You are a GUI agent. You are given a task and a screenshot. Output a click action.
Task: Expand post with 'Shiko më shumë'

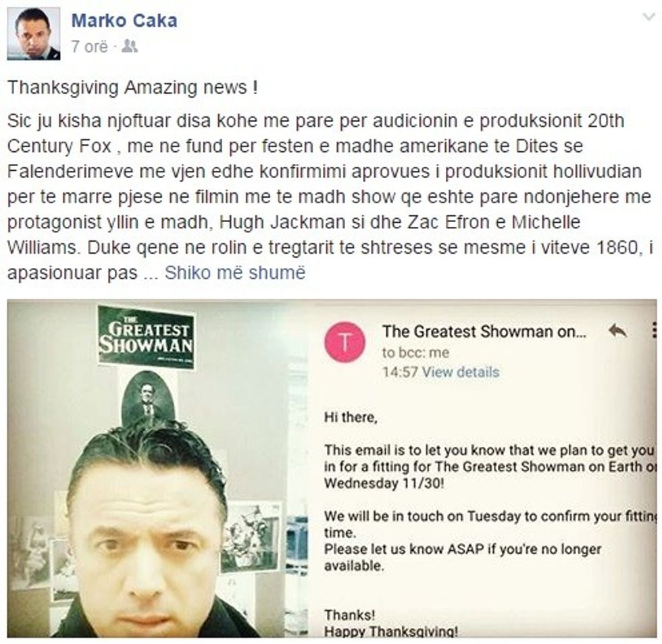235,273
